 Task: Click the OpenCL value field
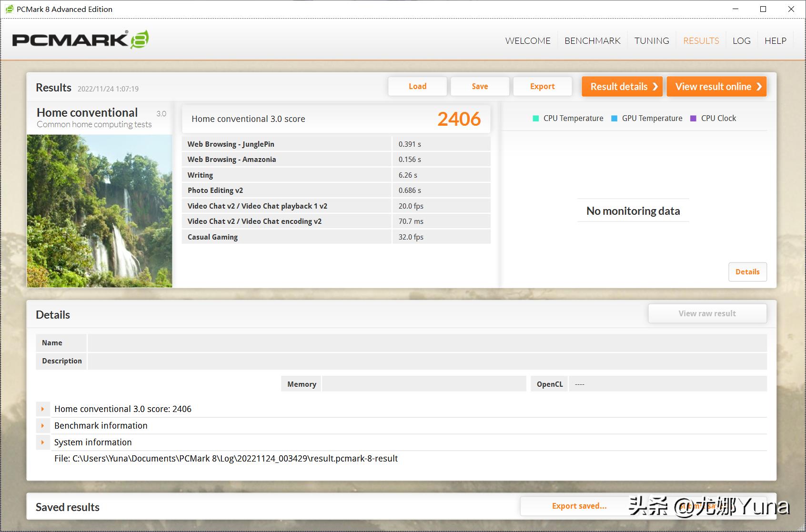pos(668,384)
